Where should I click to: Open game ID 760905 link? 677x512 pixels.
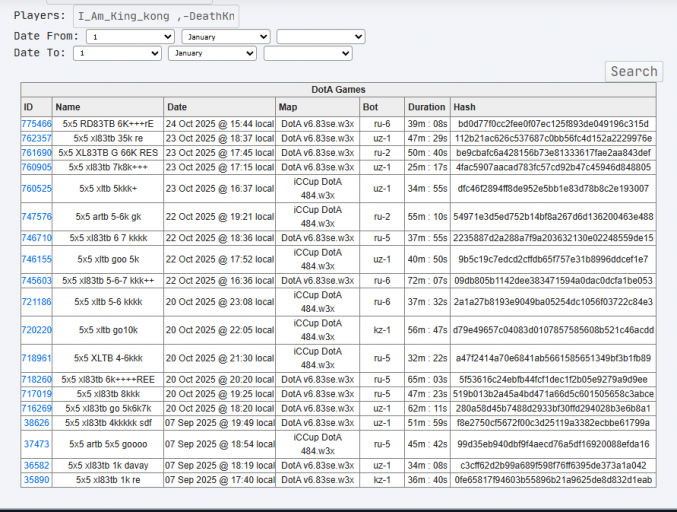[36, 167]
